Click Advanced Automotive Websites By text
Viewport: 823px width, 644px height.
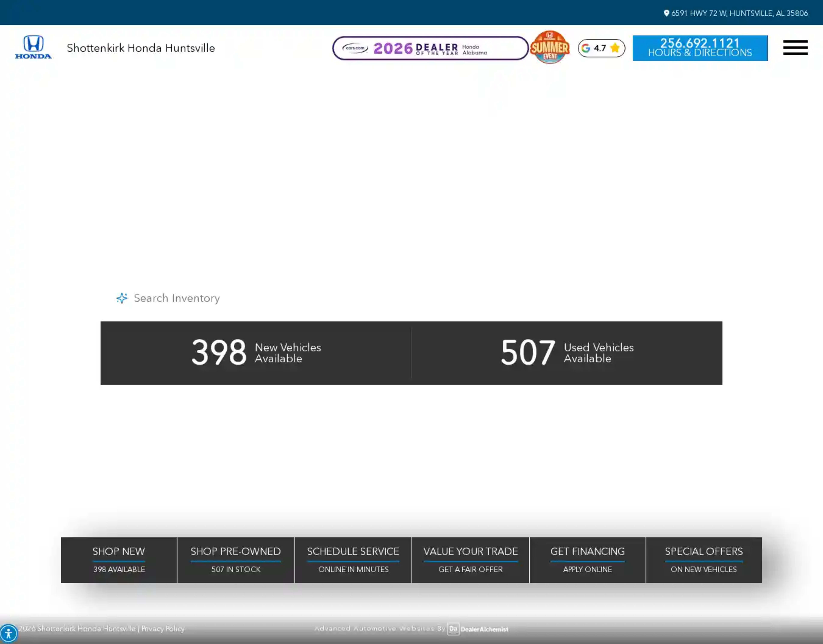(380, 629)
